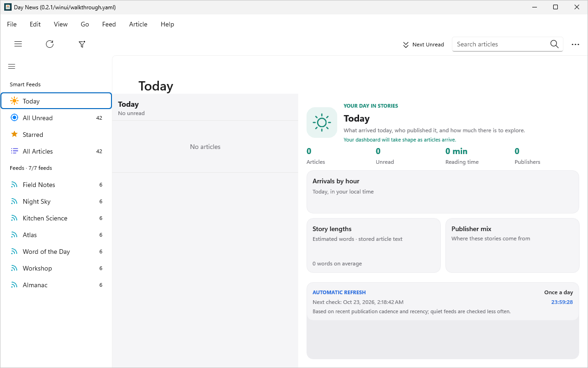Click the 'YOUR DAY IN STORIES' label

click(x=371, y=106)
